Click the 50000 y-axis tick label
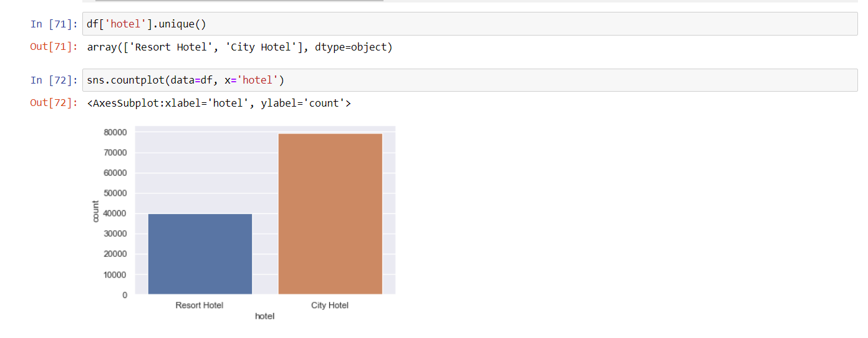Image resolution: width=868 pixels, height=338 pixels. click(116, 193)
